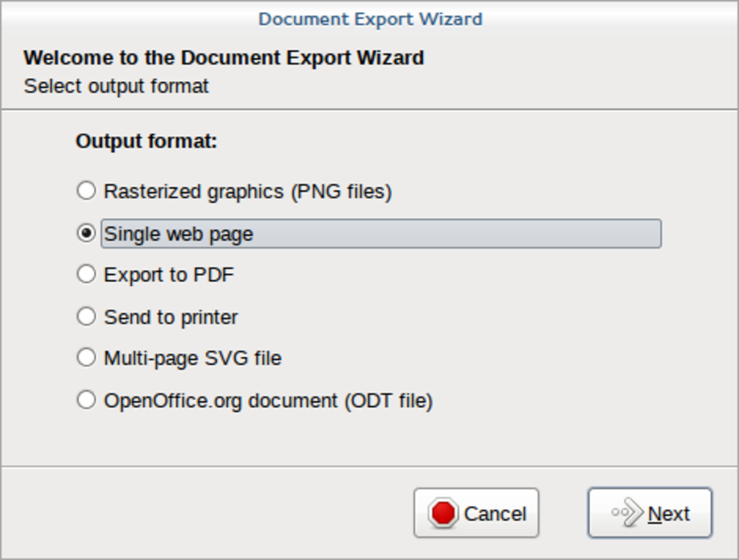Choose the OpenOffice.org document radio button
This screenshot has height=560, width=739.
point(86,400)
